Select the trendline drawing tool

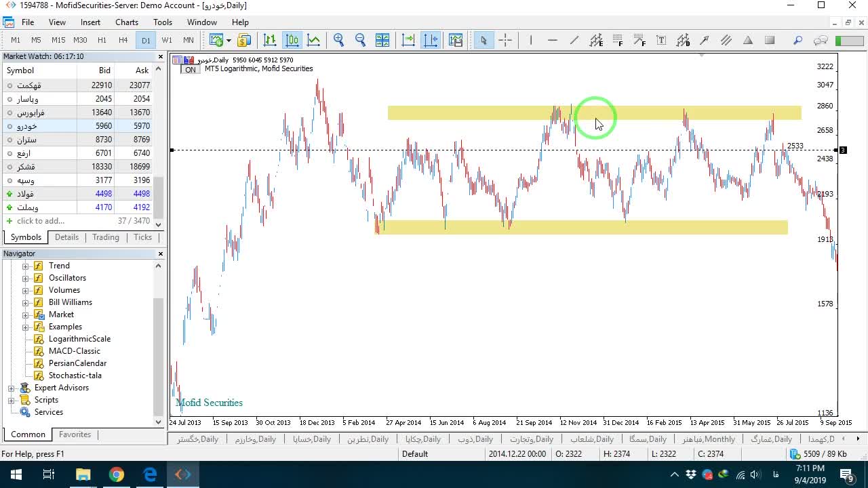[574, 41]
